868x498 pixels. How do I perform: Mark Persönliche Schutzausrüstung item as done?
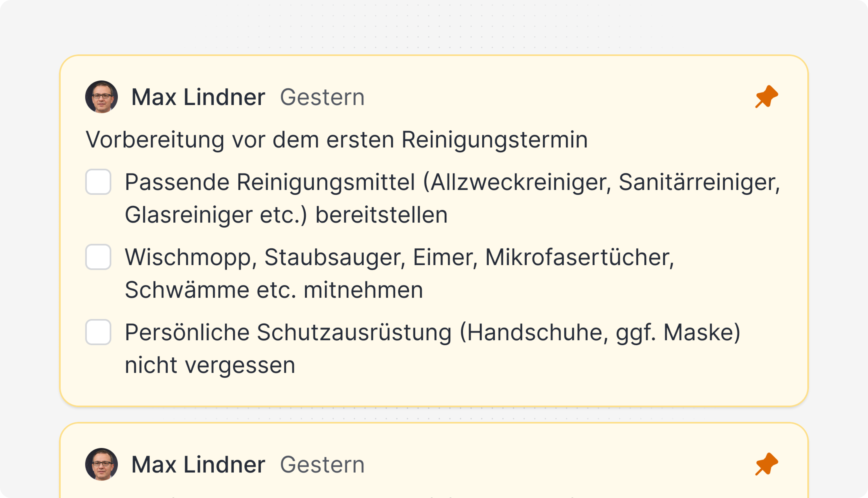[98, 332]
